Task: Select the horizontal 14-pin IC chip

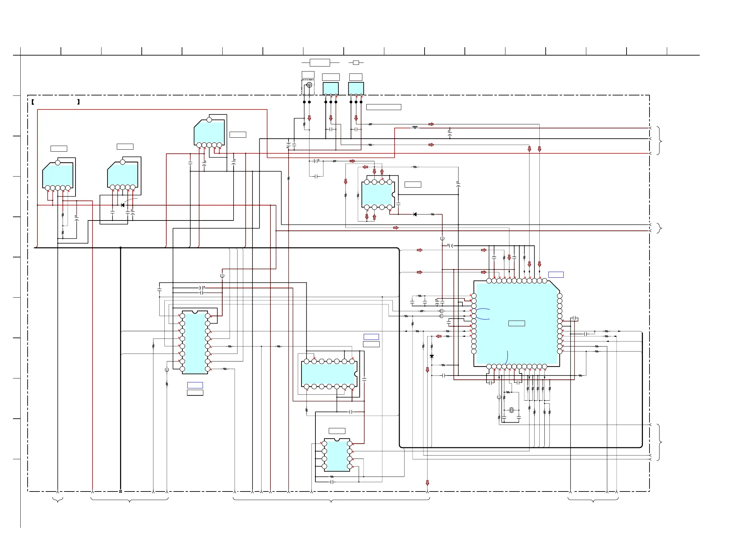Action: [329, 374]
